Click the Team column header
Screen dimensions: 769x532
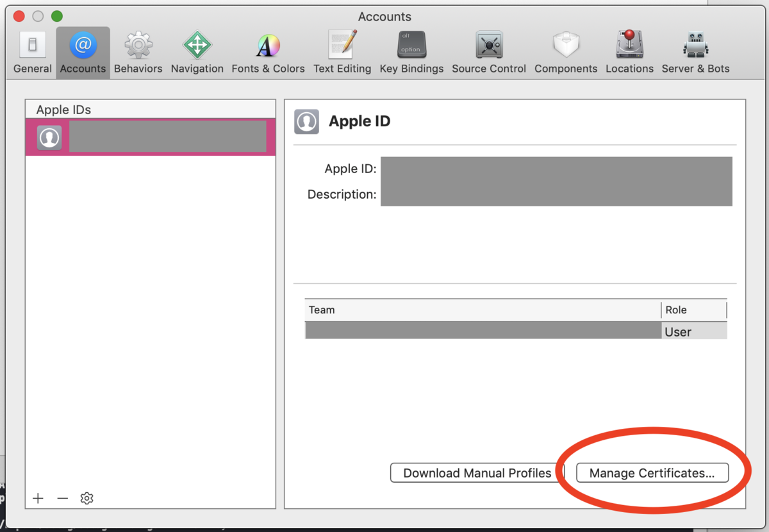(483, 310)
